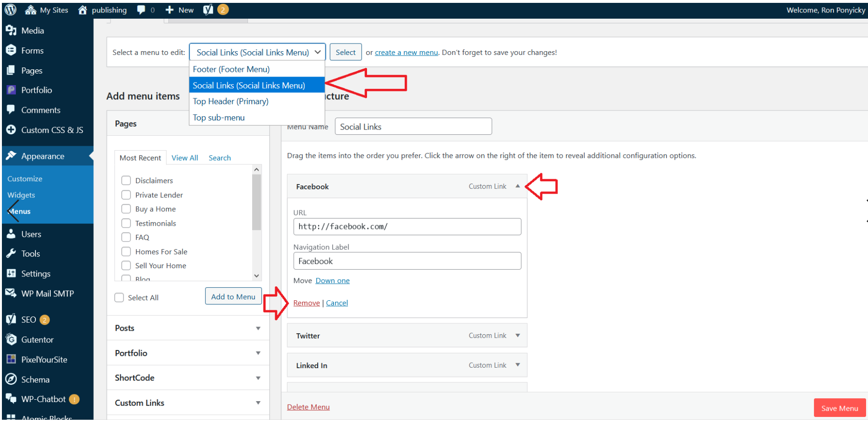Click the Custom CSS & JS icon
This screenshot has height=426, width=868.
[11, 130]
